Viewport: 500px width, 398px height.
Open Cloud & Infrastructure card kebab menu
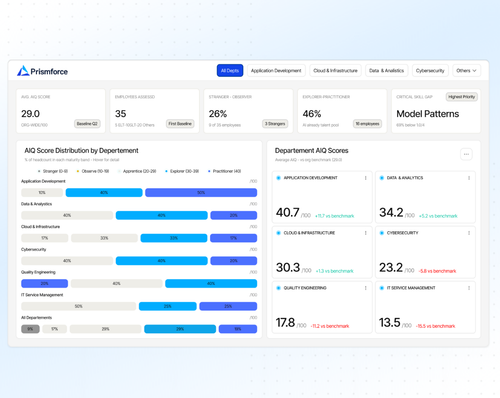[x=366, y=233]
